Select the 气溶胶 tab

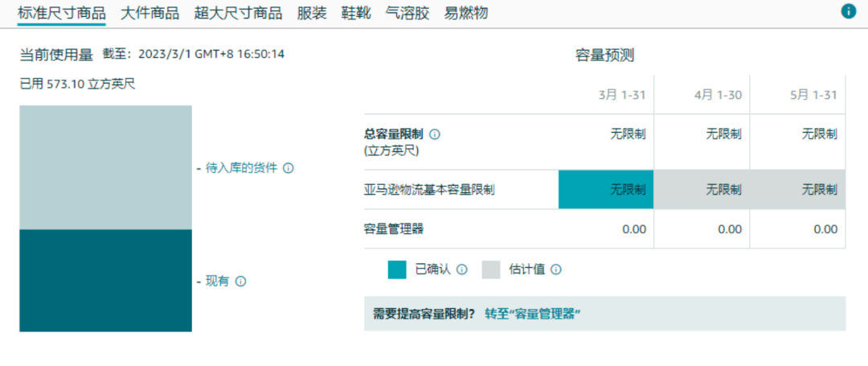407,13
